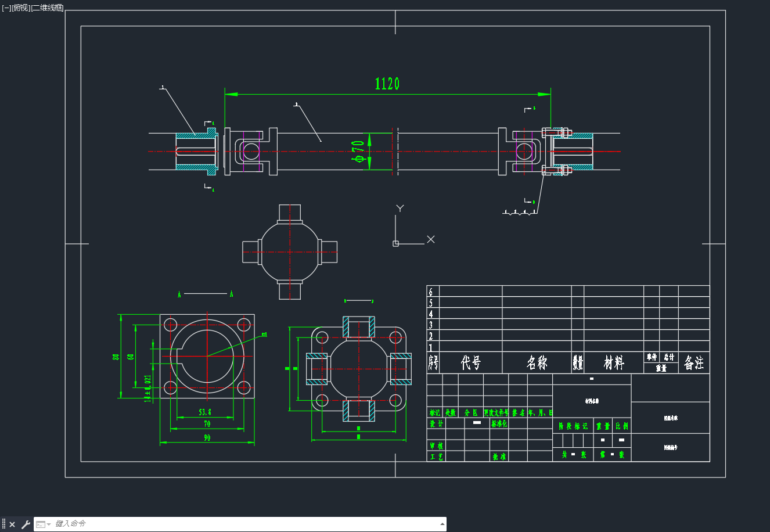The height and width of the screenshot is (532, 770).
Task: Click the 比例 label in title block
Action: point(621,426)
